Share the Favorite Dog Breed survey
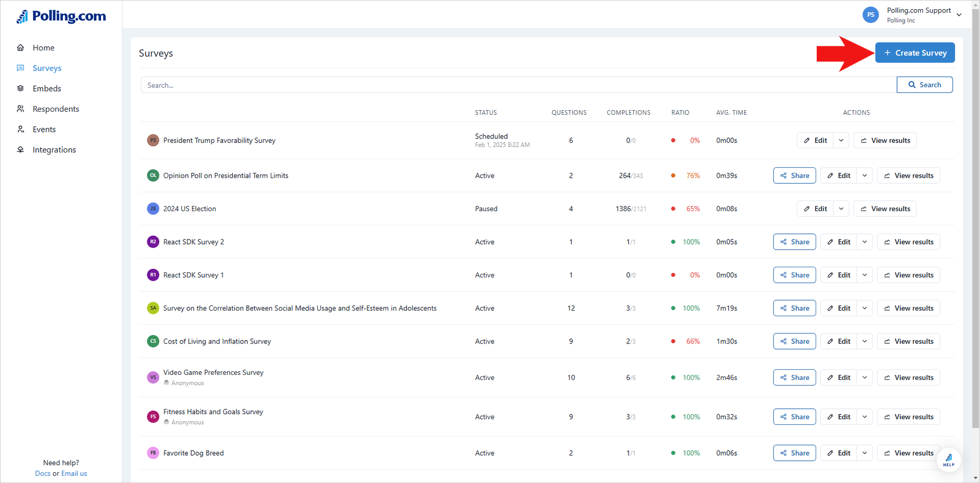This screenshot has height=483, width=980. coord(794,453)
